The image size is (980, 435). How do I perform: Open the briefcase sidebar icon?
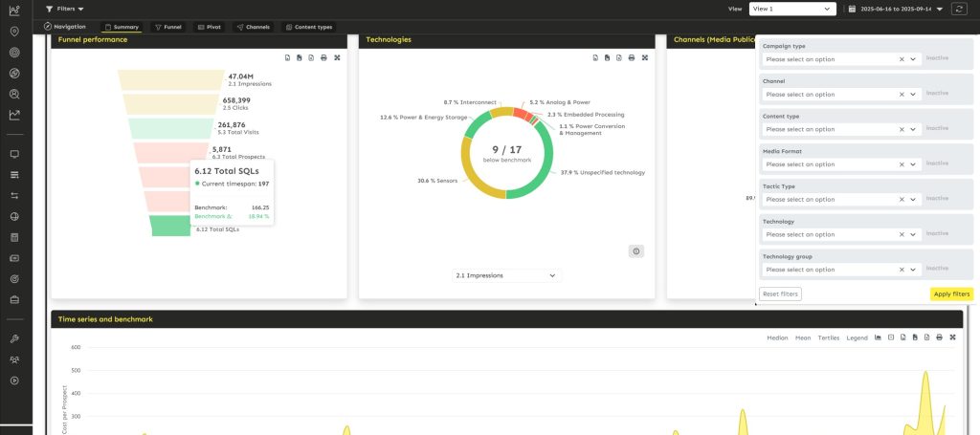[x=14, y=299]
